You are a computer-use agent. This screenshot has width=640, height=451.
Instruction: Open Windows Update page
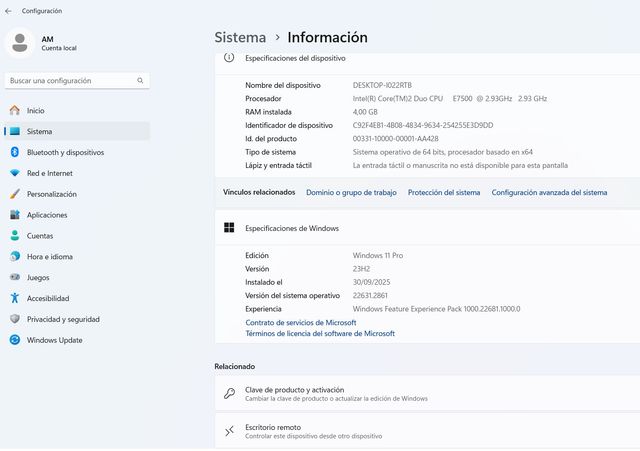coord(55,340)
